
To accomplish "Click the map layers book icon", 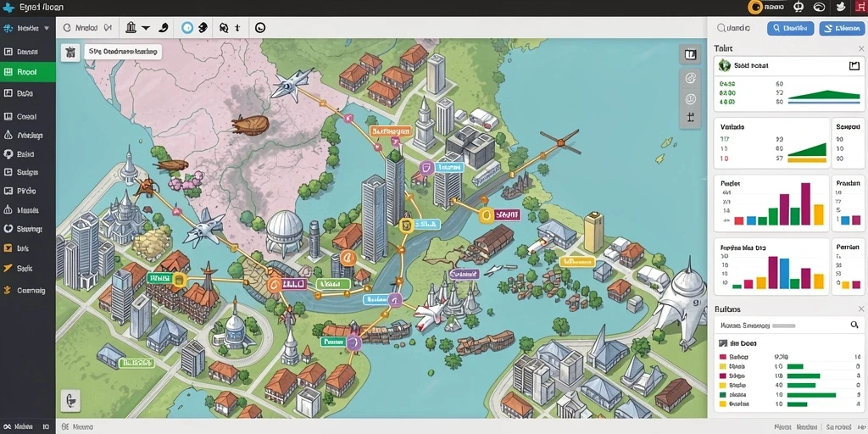I will point(690,55).
